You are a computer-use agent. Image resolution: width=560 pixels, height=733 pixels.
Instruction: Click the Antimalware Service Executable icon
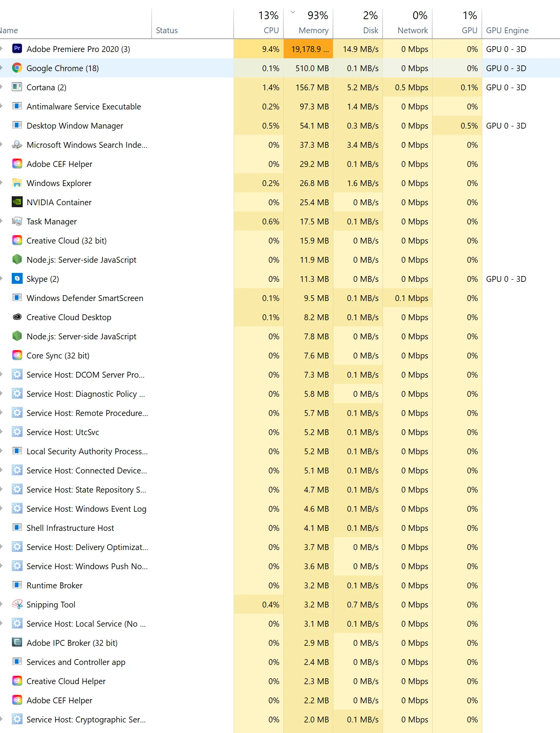point(17,106)
